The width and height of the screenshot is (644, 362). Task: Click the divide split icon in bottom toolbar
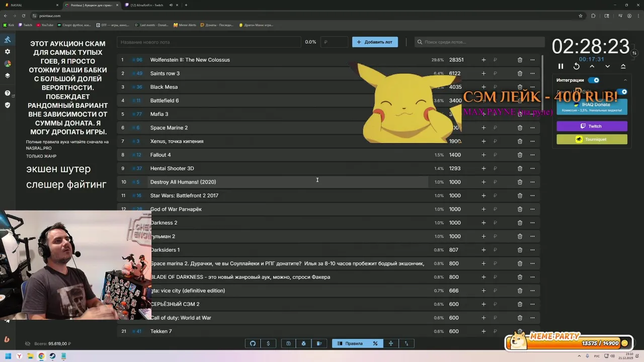pyautogui.click(x=390, y=343)
